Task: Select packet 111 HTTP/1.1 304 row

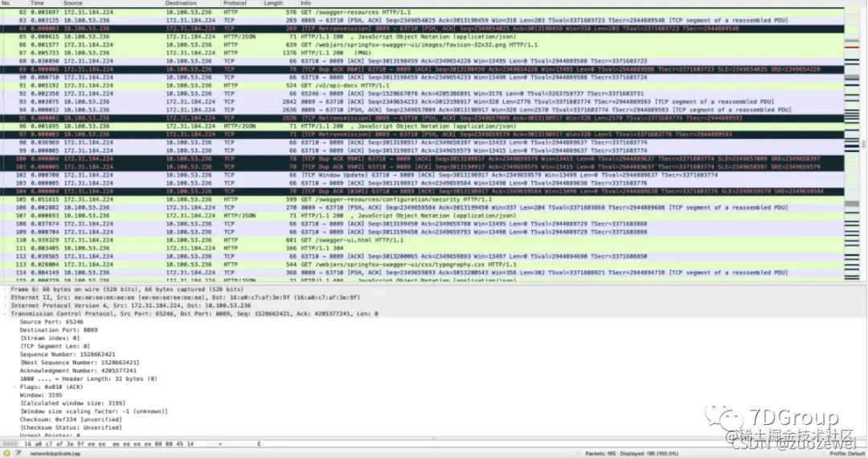Action: [x=422, y=248]
